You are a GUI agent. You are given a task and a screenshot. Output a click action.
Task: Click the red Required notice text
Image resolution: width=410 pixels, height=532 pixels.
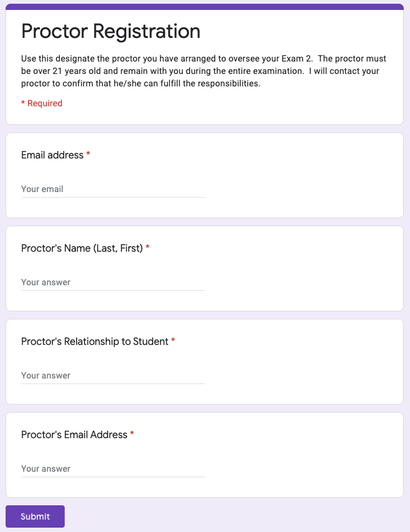(x=42, y=103)
